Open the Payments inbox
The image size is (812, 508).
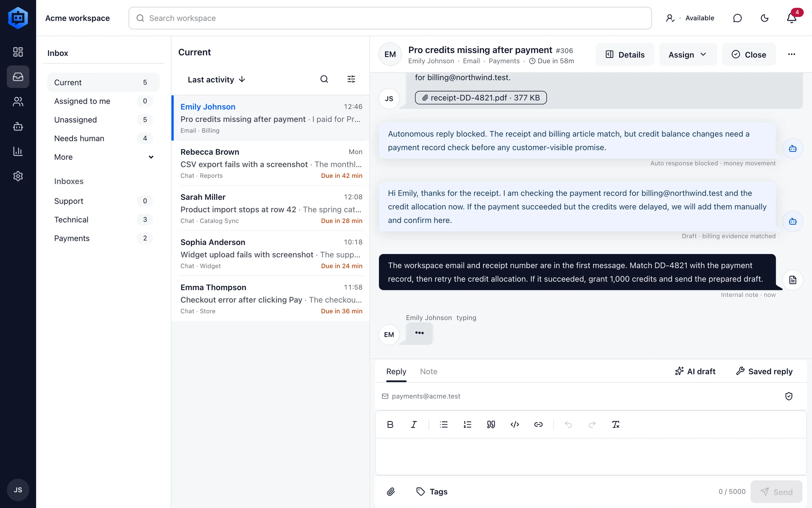(103, 238)
